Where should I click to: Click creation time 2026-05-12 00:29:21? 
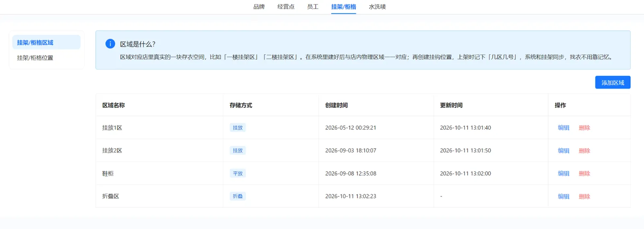point(351,128)
